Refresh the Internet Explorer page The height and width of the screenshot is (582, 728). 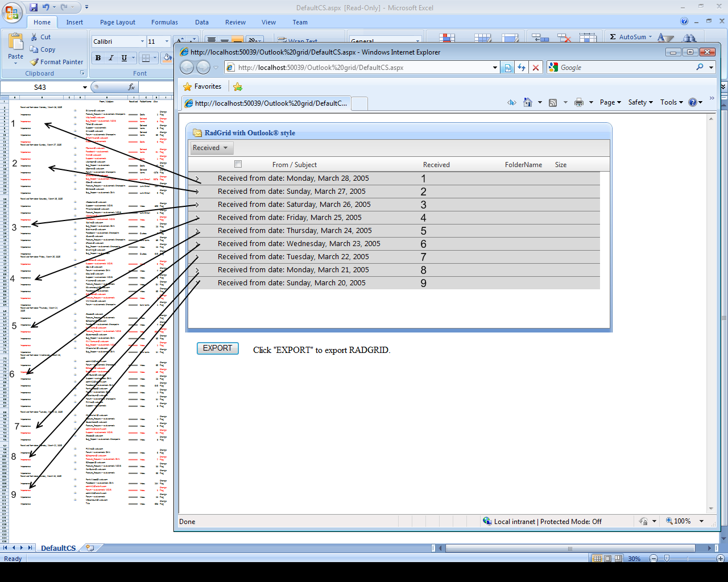522,68
